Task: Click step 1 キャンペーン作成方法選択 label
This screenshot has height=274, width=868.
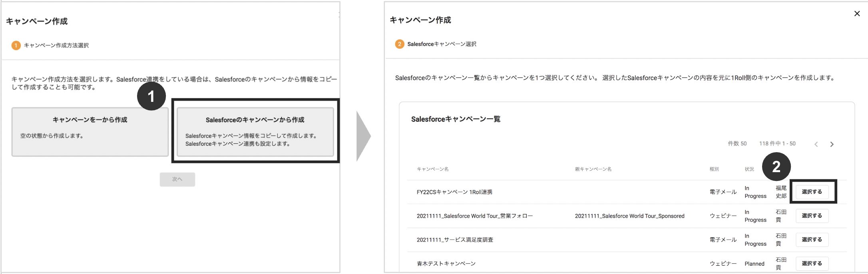Action: tap(56, 46)
